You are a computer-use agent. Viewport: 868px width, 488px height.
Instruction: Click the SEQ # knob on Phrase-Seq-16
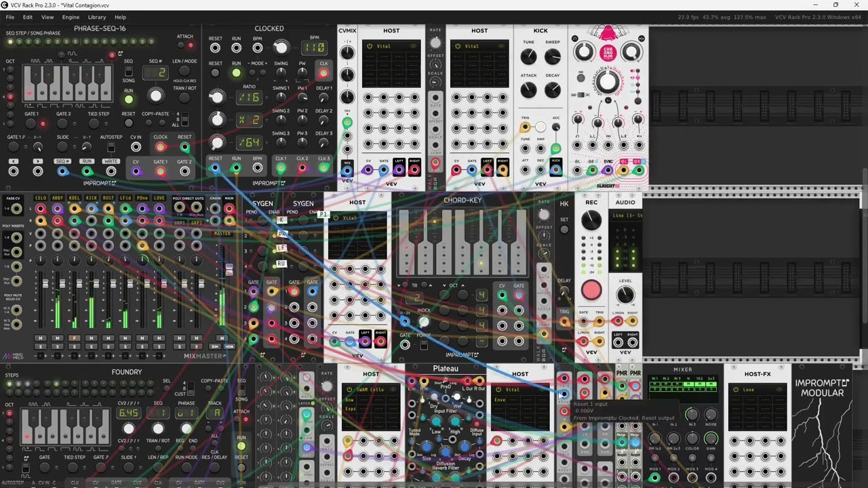pos(156,95)
